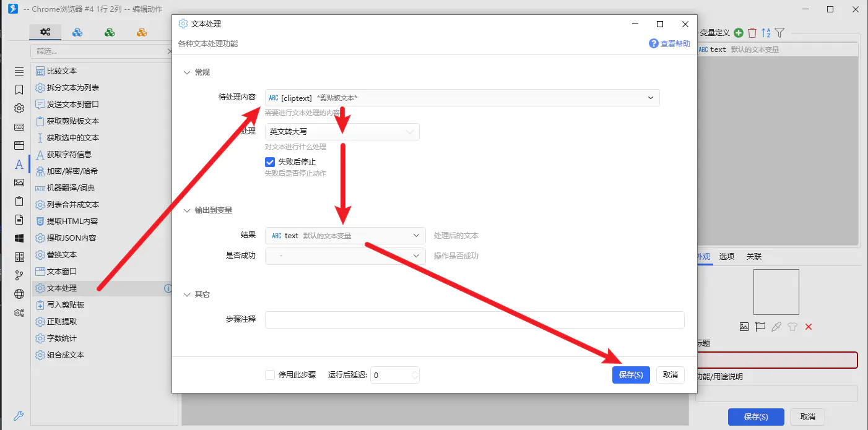Select the calculator grid category icon

[19, 257]
